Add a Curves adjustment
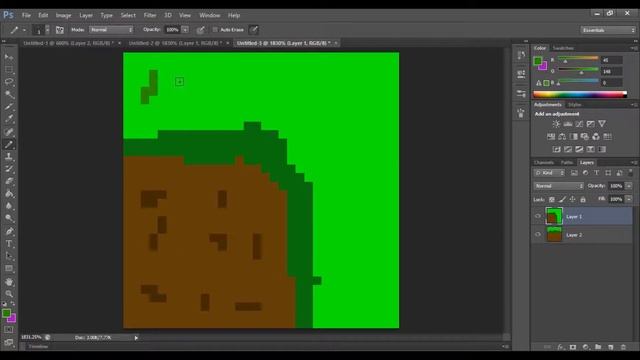 [x=579, y=124]
